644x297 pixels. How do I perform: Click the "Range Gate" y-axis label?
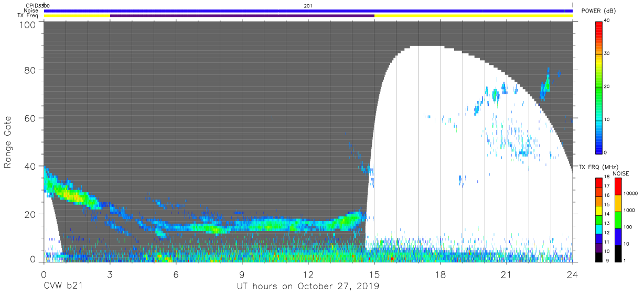8,143
